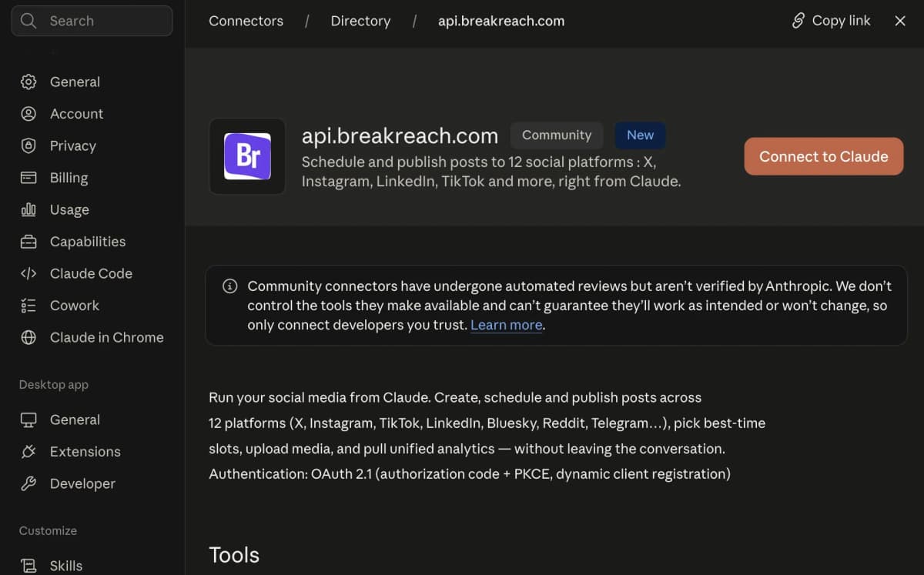This screenshot has height=575, width=924.
Task: Click the Capabilities briefcase icon
Action: (28, 242)
